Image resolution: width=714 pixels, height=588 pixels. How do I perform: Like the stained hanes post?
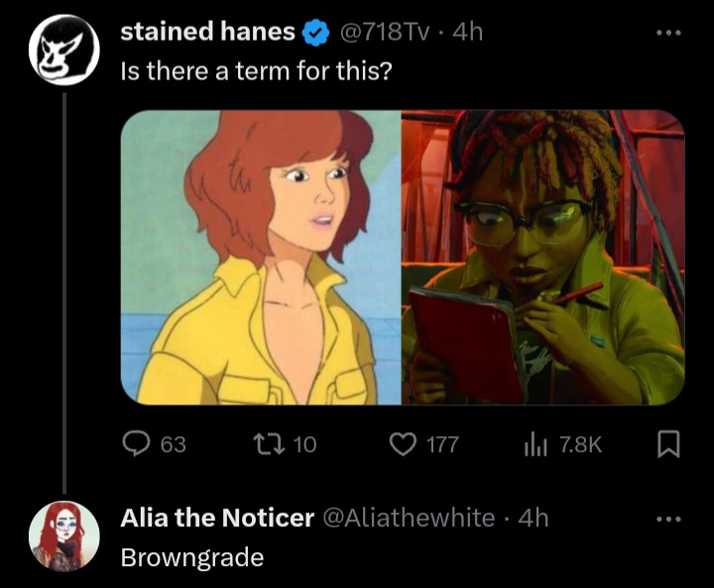click(402, 444)
